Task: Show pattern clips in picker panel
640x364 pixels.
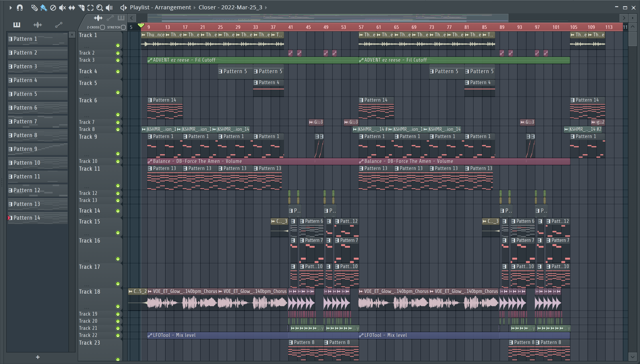Action: pyautogui.click(x=16, y=24)
